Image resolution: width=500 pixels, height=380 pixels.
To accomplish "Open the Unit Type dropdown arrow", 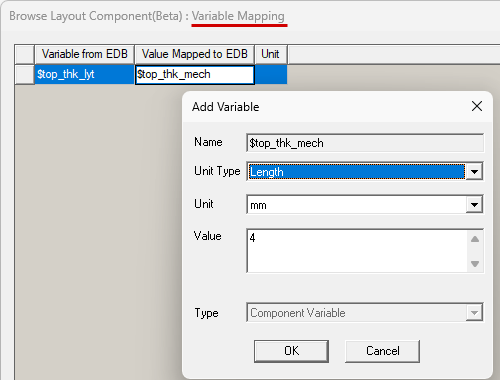I will 474,172.
